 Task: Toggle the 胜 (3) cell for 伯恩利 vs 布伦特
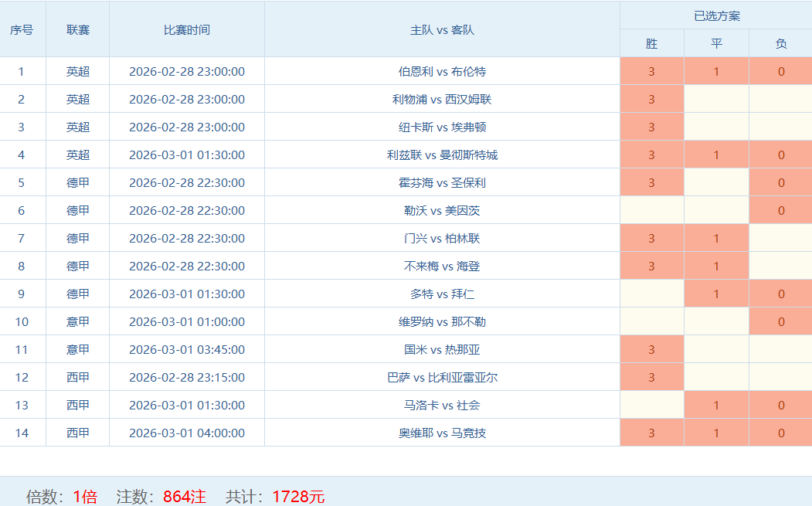point(651,71)
